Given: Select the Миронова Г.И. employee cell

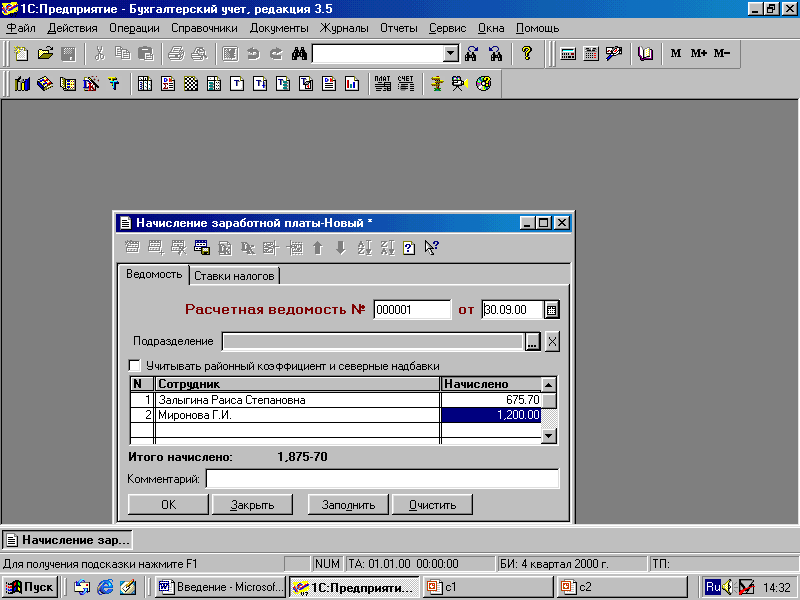Looking at the screenshot, I should pos(297,415).
